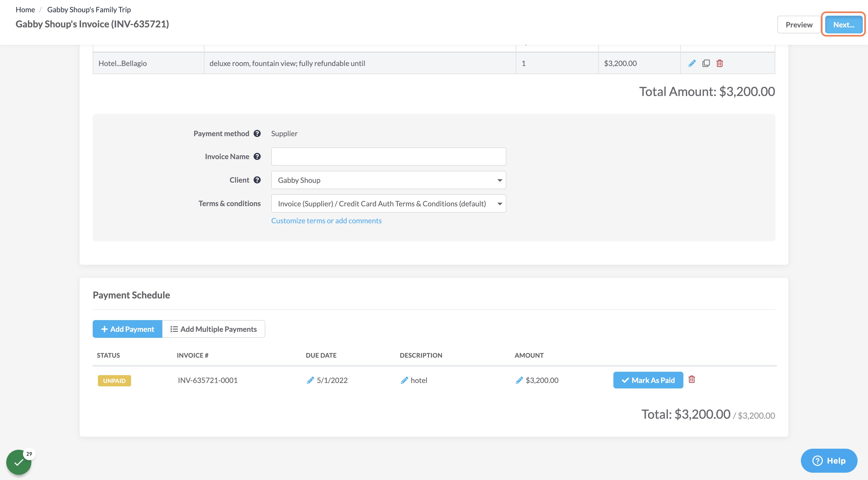Viewport: 868px width, 480px height.
Task: Click the invoice title INV-635721
Action: (x=92, y=24)
